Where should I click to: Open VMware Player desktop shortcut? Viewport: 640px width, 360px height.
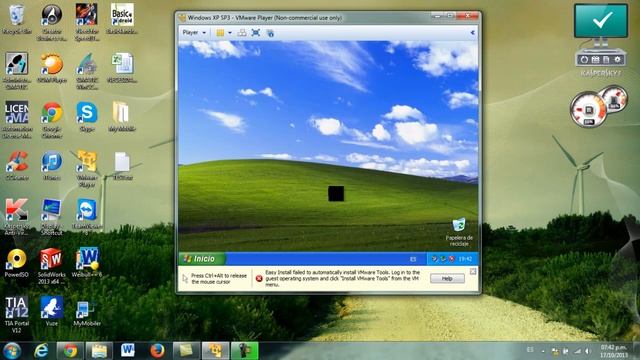click(87, 169)
